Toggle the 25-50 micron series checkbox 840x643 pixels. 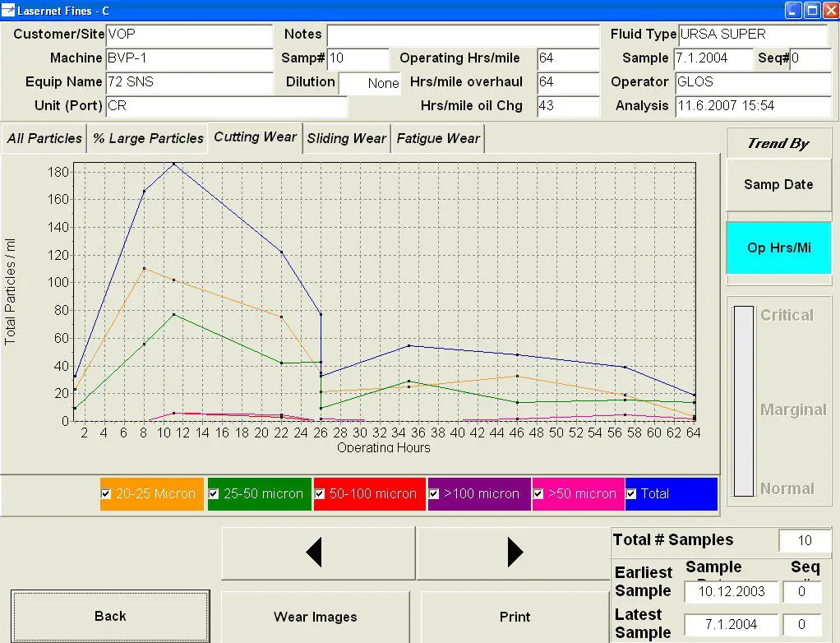tap(214, 494)
